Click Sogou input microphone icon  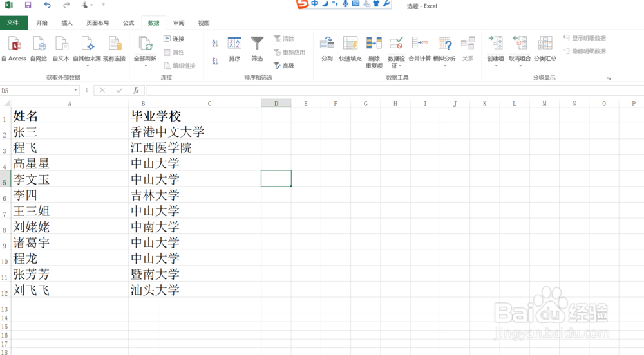(x=345, y=4)
